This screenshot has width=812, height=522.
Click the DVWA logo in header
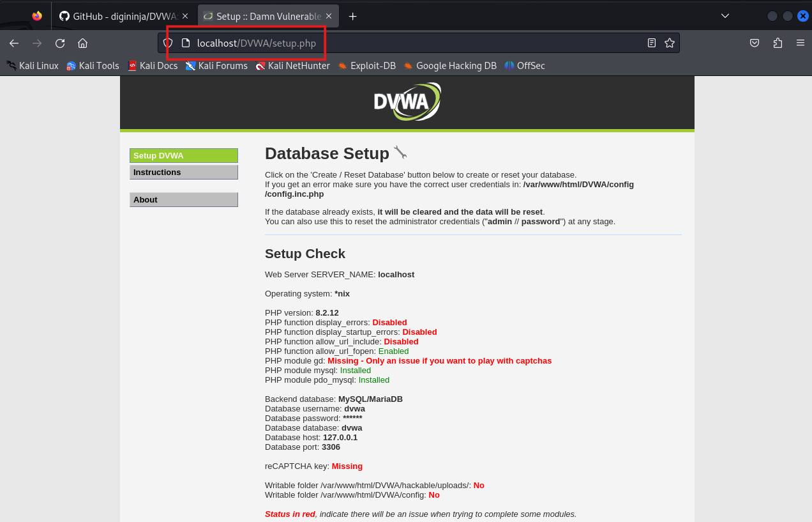pos(407,102)
